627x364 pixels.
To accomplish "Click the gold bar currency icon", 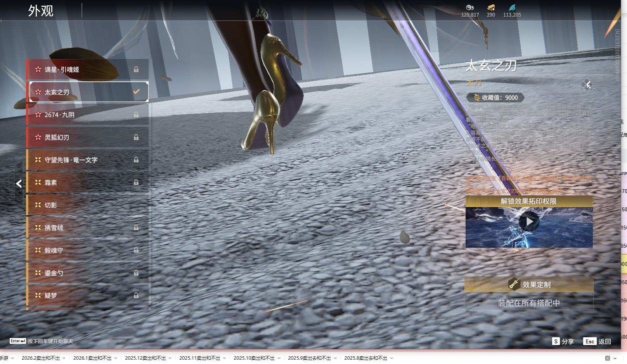I will [x=491, y=7].
